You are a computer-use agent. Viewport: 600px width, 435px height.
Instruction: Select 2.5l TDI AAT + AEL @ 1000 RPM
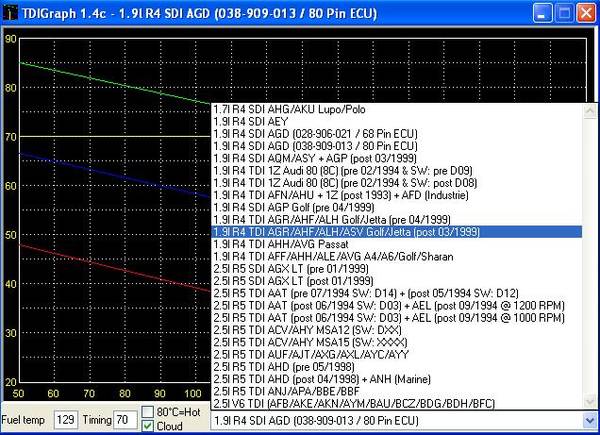396,318
